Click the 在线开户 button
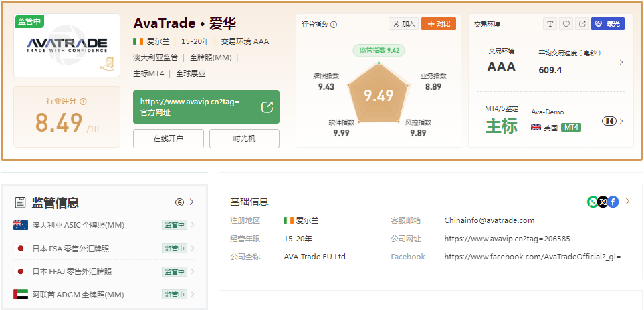Viewport: 644px width, 310px height. (169, 138)
